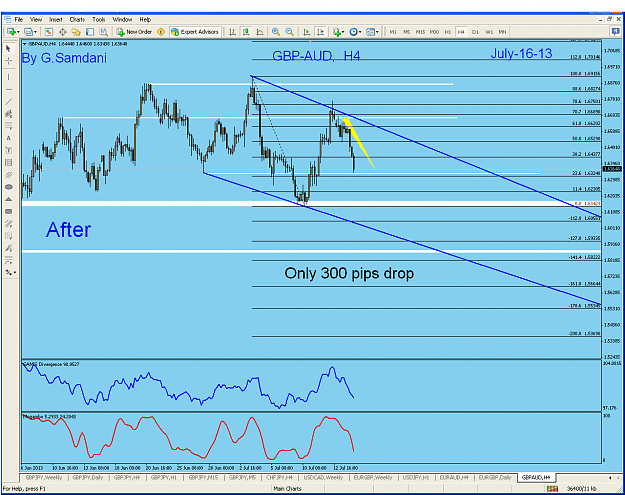625x495 pixels.
Task: Switch to bar chart display
Action: tap(232, 32)
